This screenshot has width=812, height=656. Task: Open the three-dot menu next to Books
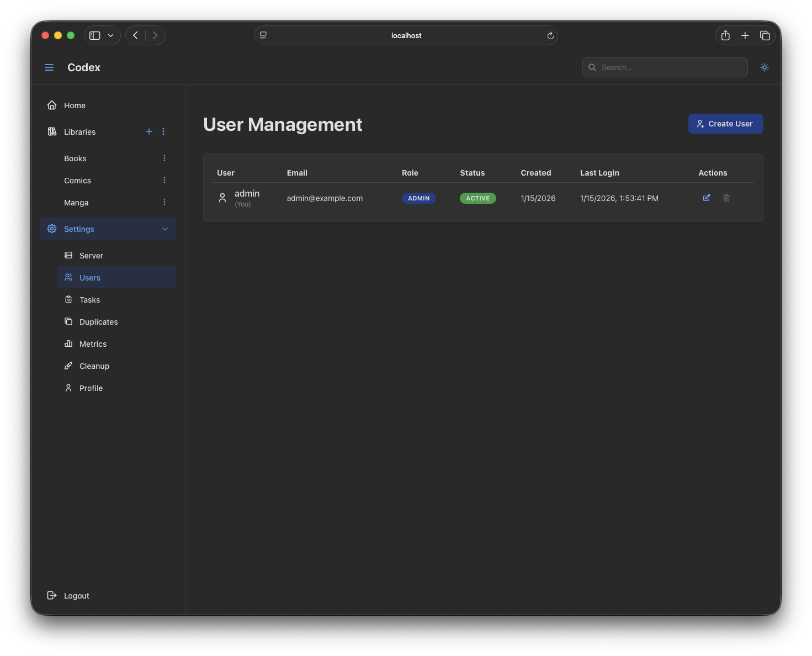click(164, 158)
